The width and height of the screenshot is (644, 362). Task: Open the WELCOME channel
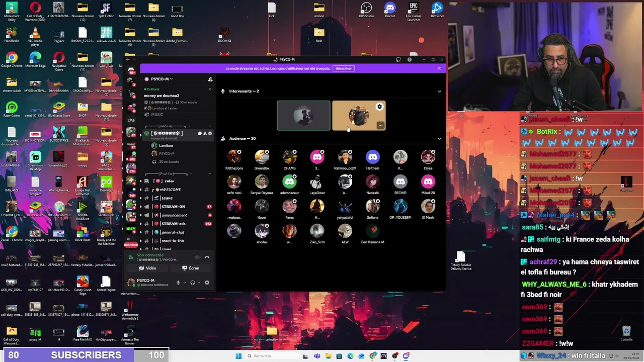[178, 190]
